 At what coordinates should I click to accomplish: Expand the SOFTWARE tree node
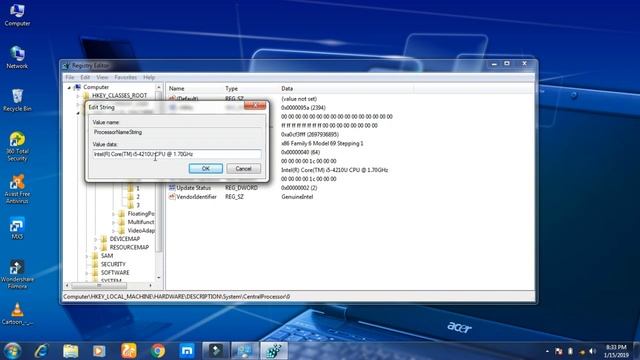pyautogui.click(x=87, y=273)
